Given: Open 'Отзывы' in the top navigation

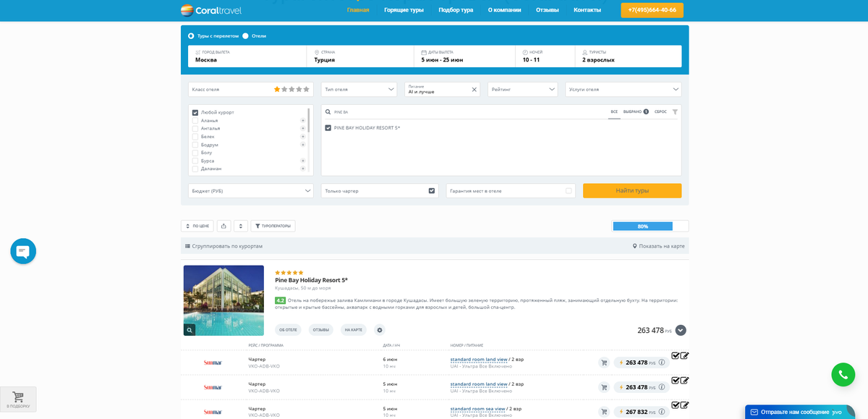Looking at the screenshot, I should pyautogui.click(x=547, y=10).
